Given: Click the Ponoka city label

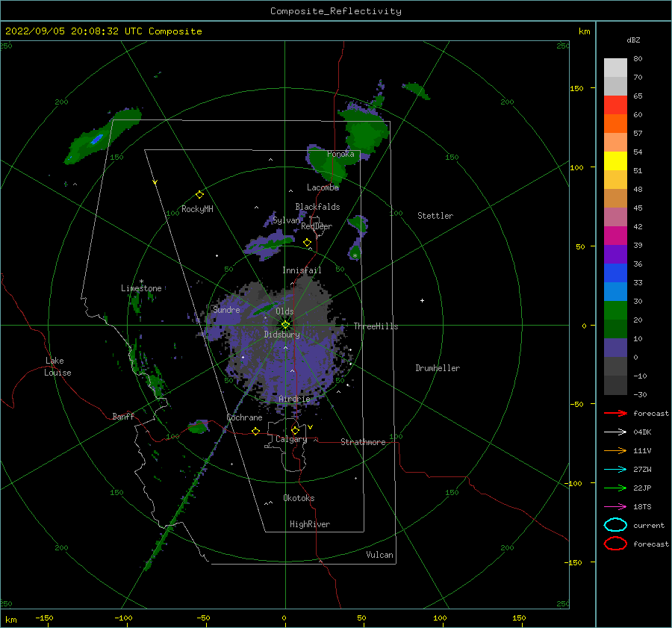Looking at the screenshot, I should [x=340, y=154].
